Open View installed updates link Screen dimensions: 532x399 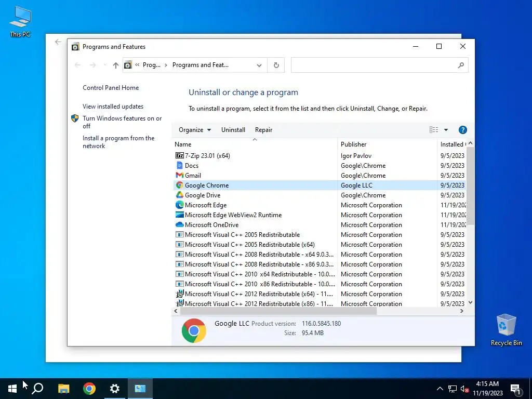(113, 107)
